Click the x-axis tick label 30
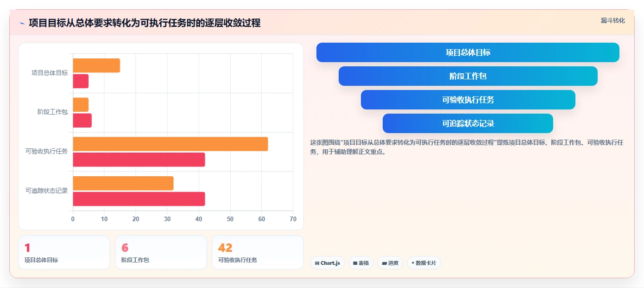This screenshot has width=644, height=288. [167, 219]
